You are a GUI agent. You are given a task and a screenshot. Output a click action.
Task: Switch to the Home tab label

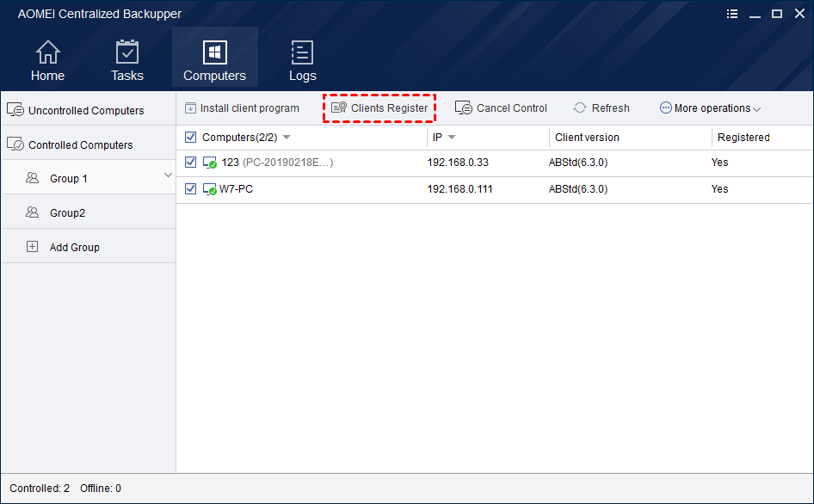point(48,76)
